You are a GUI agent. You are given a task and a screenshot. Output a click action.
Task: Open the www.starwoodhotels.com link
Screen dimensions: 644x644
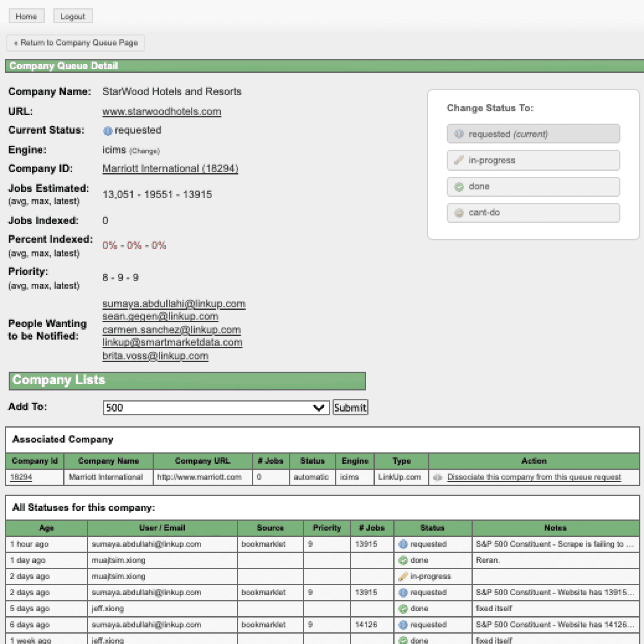pos(162,111)
